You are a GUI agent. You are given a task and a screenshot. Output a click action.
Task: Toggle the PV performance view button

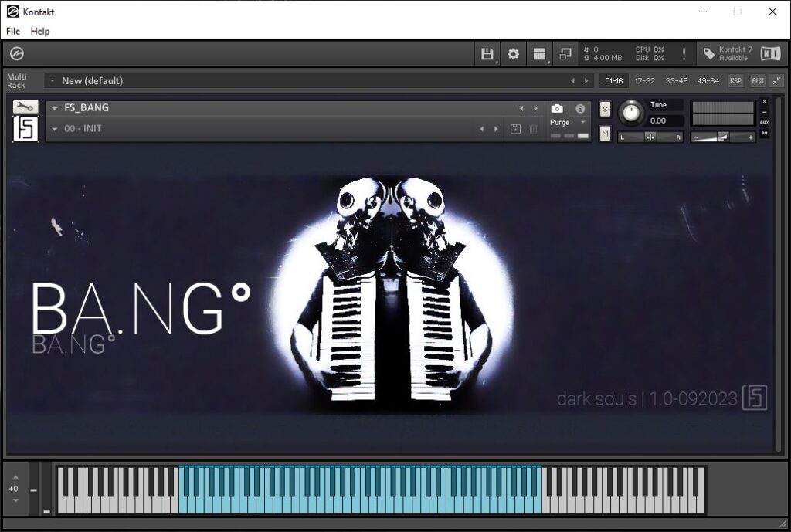pyautogui.click(x=765, y=134)
